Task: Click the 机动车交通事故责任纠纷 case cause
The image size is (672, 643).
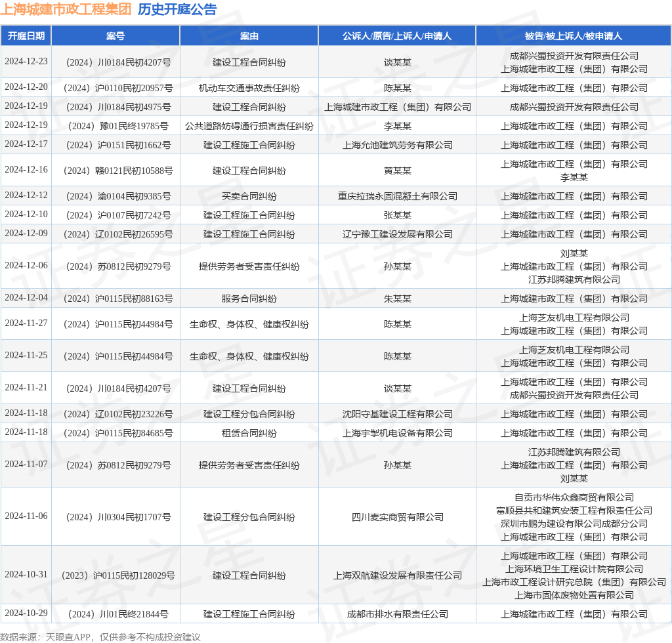Action: (x=249, y=88)
